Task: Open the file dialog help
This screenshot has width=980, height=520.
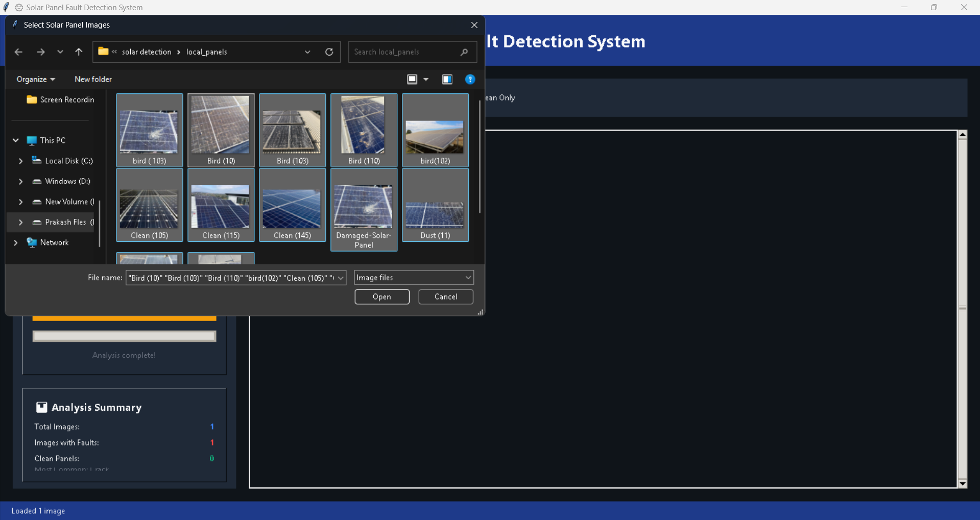Action: pos(470,79)
